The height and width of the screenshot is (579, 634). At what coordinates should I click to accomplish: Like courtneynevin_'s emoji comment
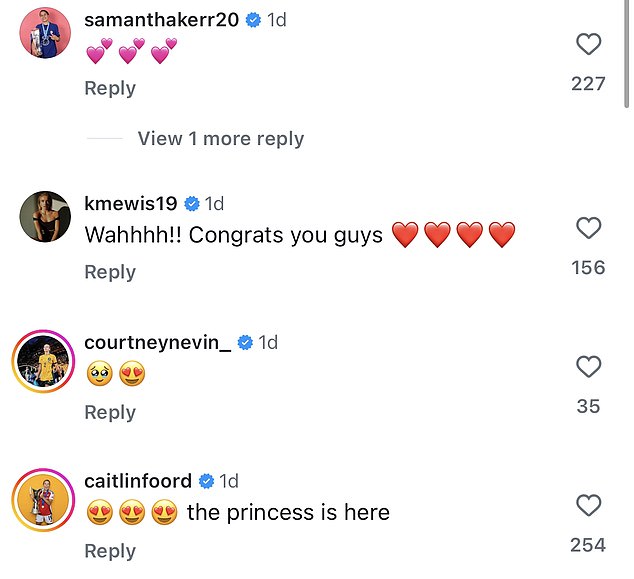[x=589, y=367]
